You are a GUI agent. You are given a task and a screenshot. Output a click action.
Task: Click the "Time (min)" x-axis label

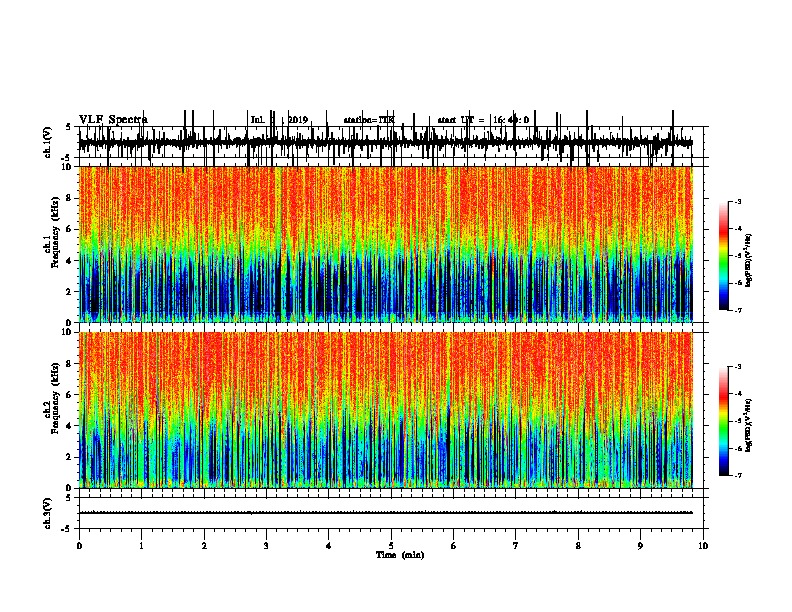coord(400,555)
